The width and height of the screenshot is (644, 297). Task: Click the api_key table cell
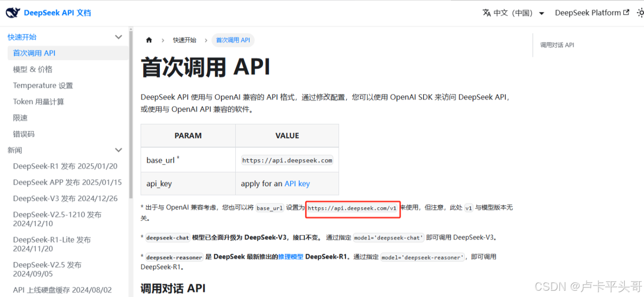(188, 184)
